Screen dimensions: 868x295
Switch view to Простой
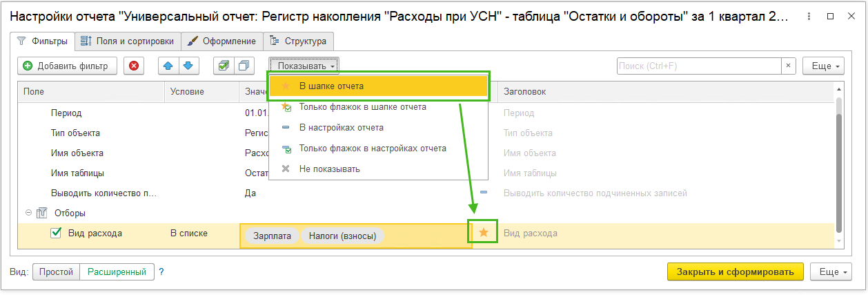click(56, 272)
